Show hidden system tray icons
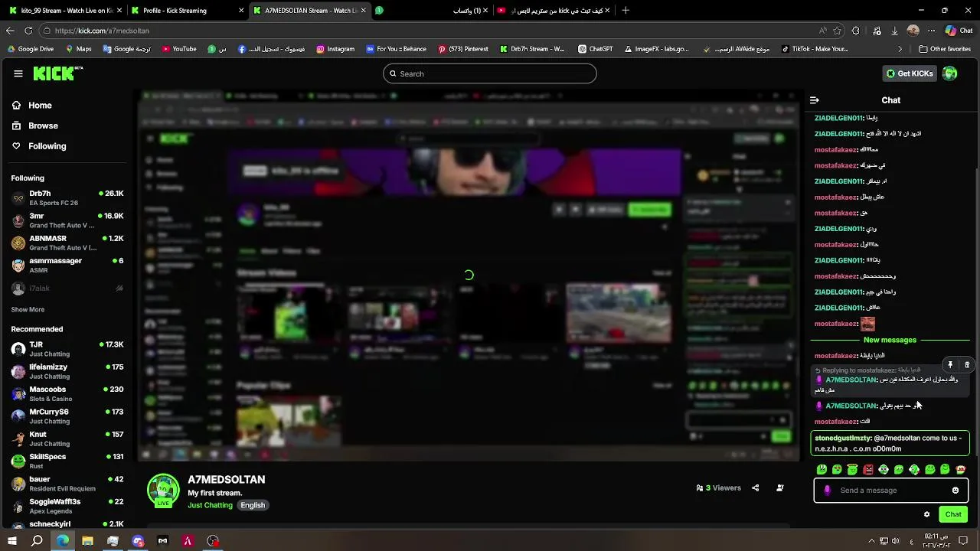 [x=872, y=541]
